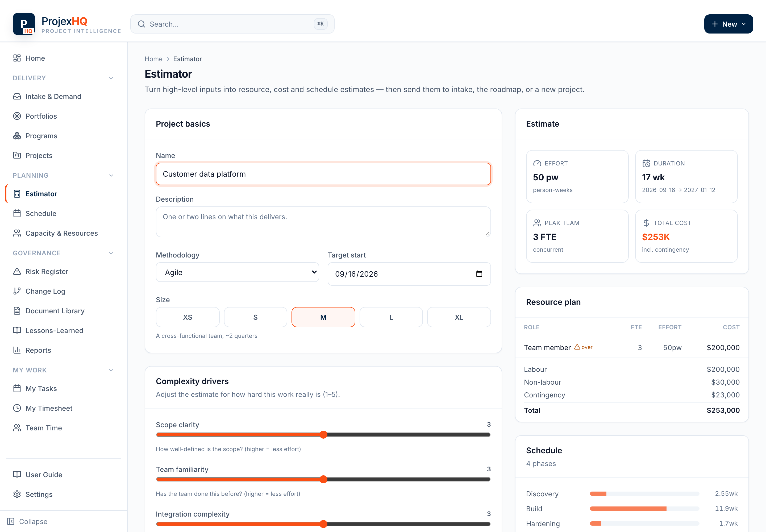Viewport: 766px width, 532px height.
Task: Select size L
Action: tap(391, 317)
